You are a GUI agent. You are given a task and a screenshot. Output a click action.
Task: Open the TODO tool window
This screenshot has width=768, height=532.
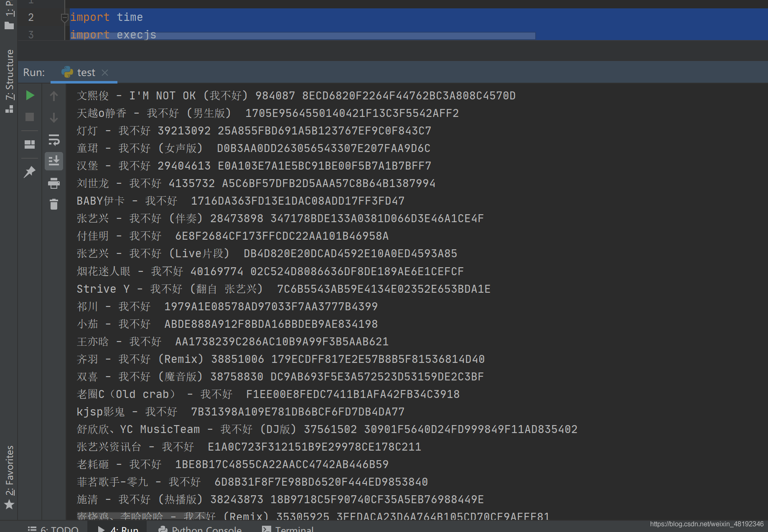(53, 529)
